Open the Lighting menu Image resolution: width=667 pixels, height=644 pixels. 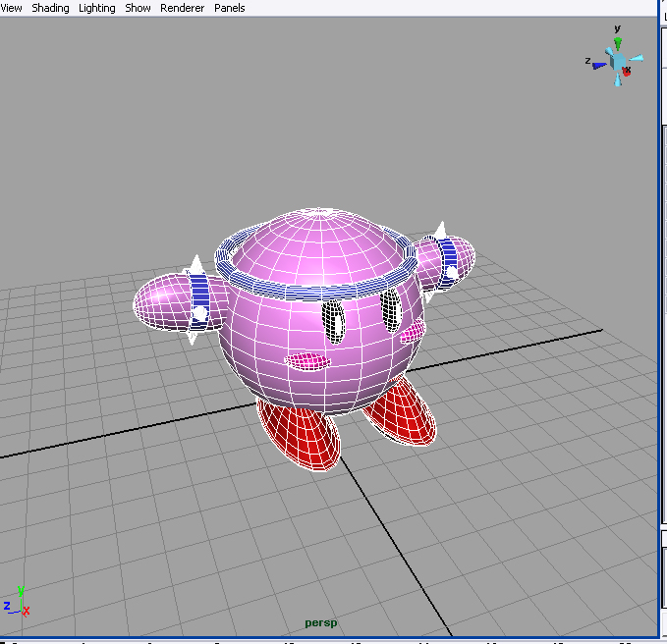tap(97, 8)
